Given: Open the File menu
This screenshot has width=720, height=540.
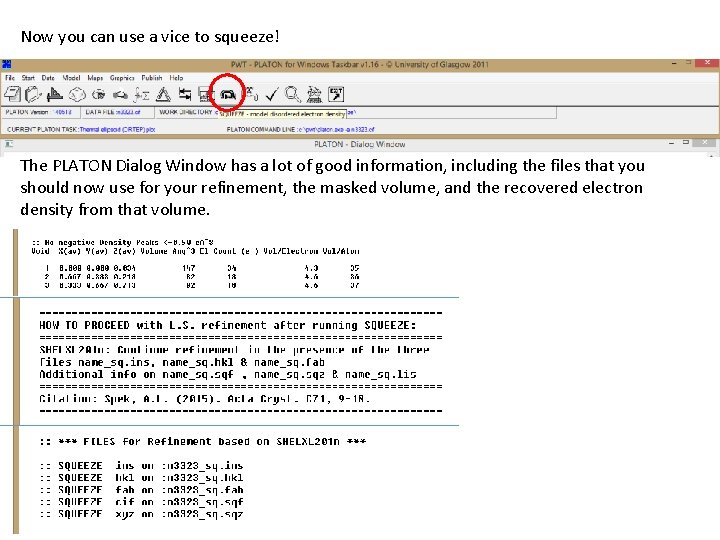Looking at the screenshot, I should point(10,78).
